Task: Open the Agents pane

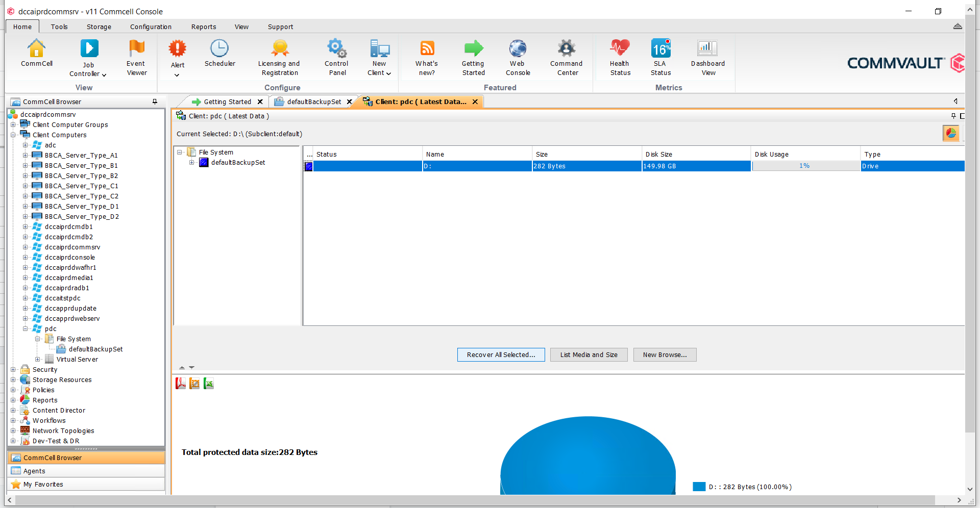Action: pos(86,471)
